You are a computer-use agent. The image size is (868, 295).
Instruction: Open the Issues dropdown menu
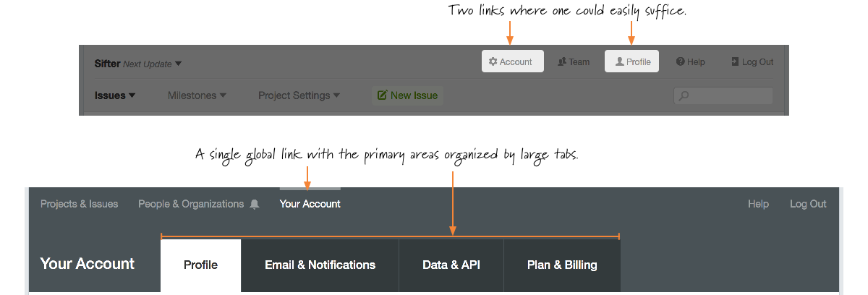115,95
